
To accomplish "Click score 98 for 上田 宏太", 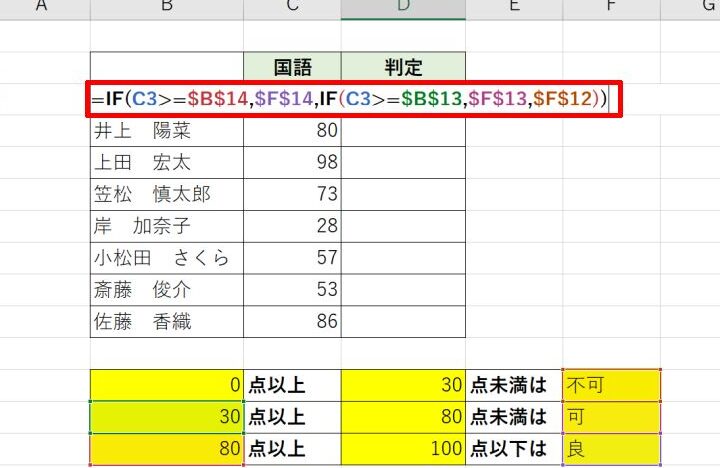I will point(292,163).
